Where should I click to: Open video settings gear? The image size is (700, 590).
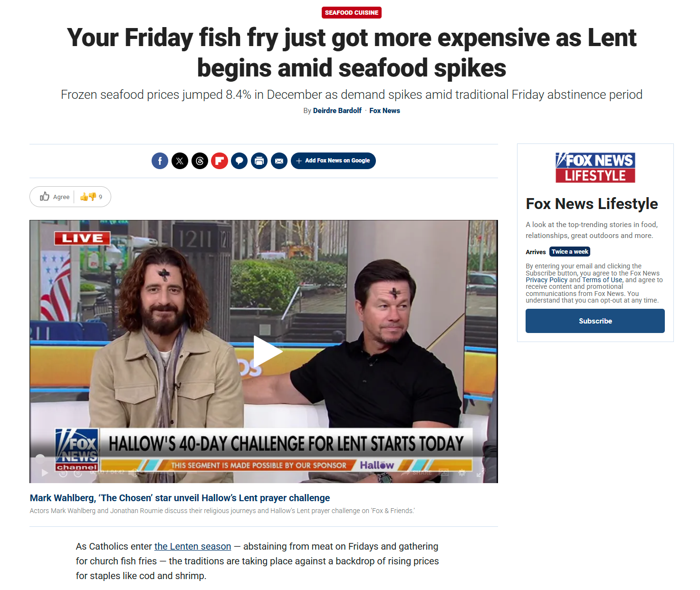click(461, 473)
